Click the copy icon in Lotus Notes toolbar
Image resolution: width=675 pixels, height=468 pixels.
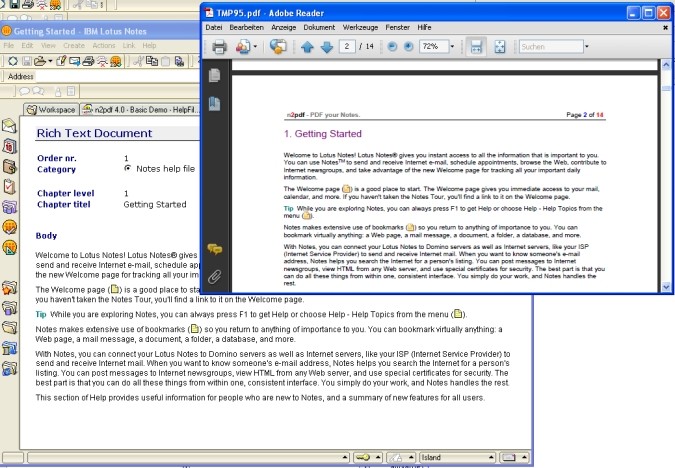click(152, 61)
